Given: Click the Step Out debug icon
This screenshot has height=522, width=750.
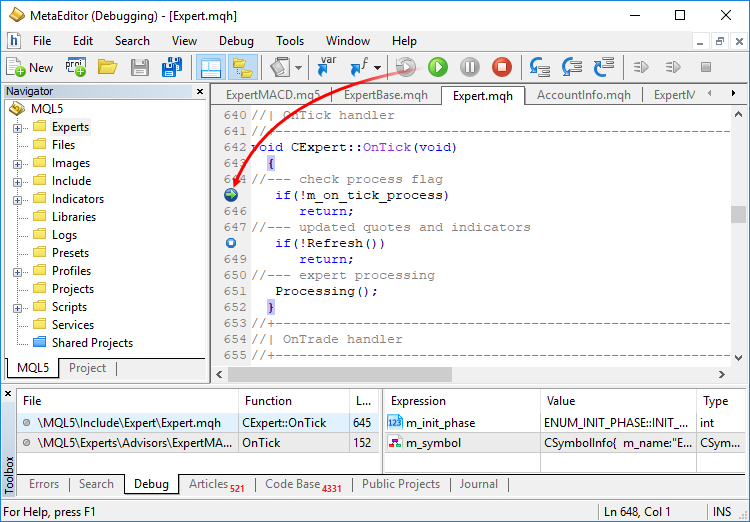Looking at the screenshot, I should 604,67.
